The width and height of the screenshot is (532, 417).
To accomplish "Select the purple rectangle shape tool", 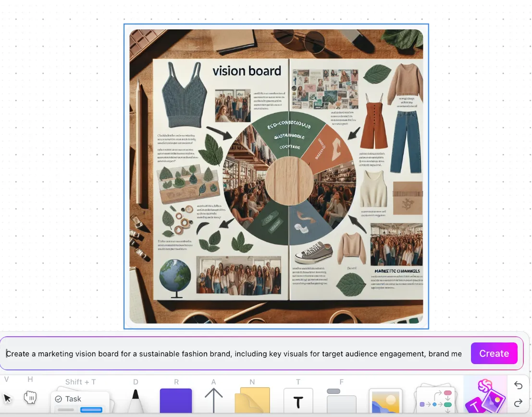I will coord(176,401).
